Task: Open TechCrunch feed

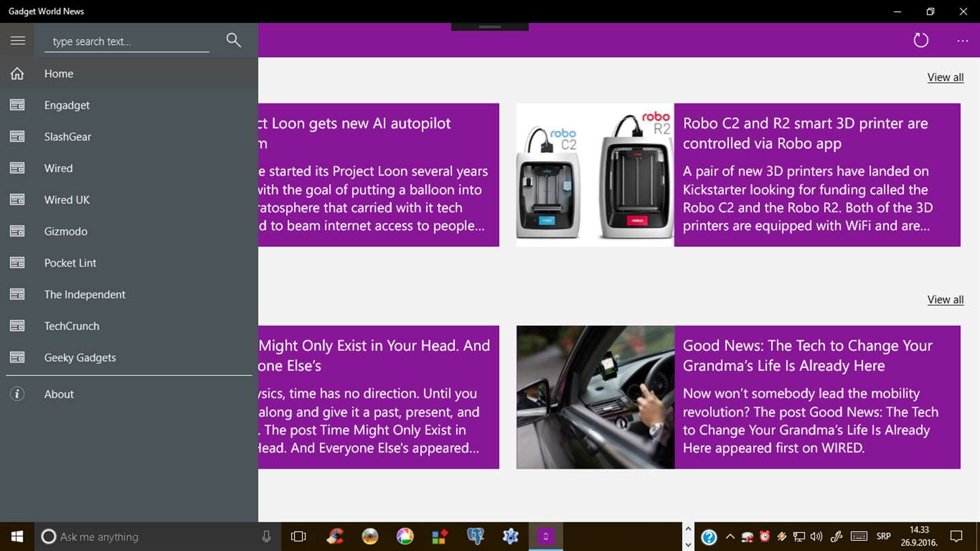Action: click(129, 326)
